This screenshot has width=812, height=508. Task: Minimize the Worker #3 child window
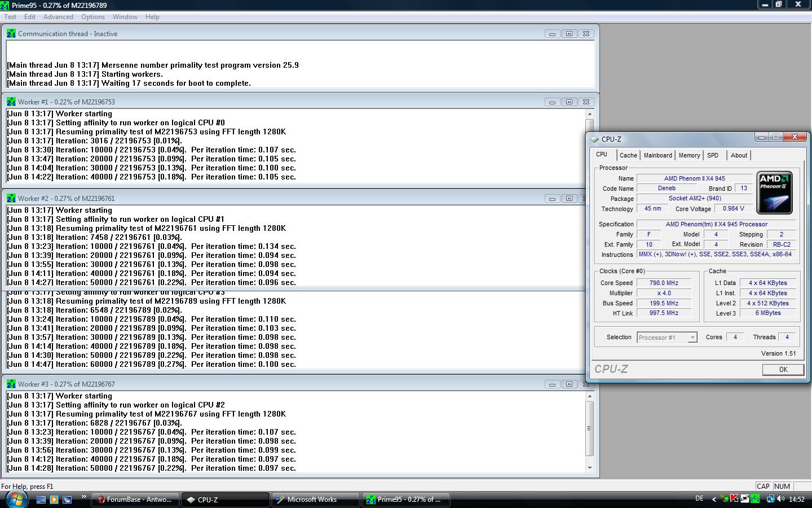(x=552, y=384)
